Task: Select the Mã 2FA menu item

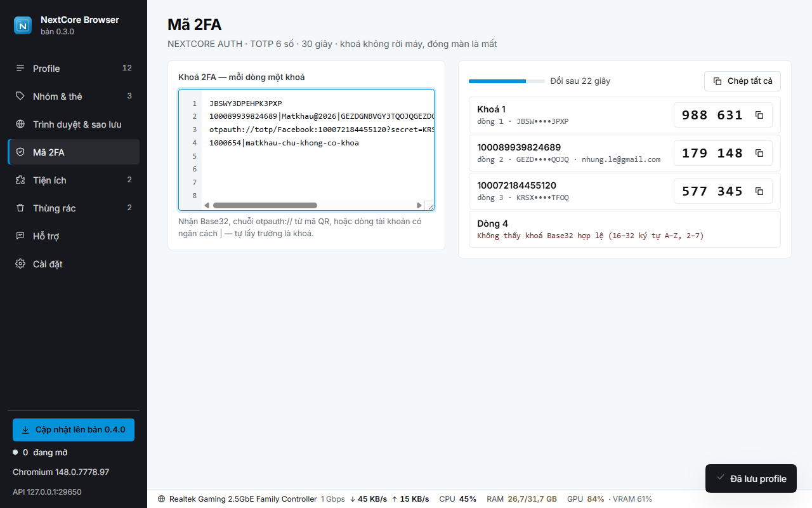Action: pos(74,152)
